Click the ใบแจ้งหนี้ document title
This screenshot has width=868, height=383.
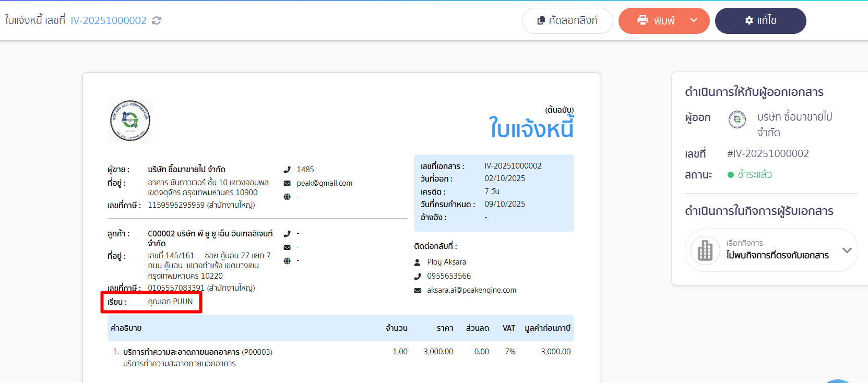point(531,128)
